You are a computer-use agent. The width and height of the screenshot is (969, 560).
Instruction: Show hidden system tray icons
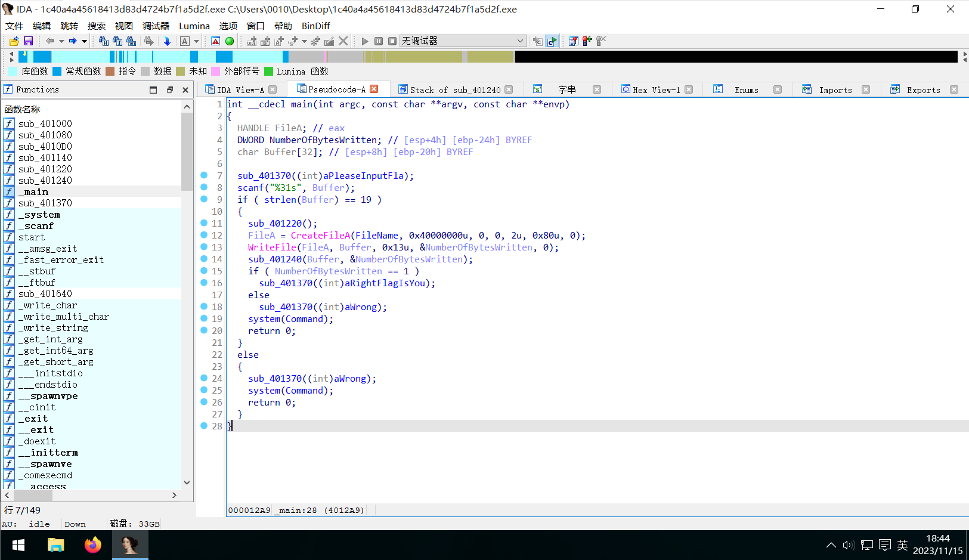tap(831, 545)
